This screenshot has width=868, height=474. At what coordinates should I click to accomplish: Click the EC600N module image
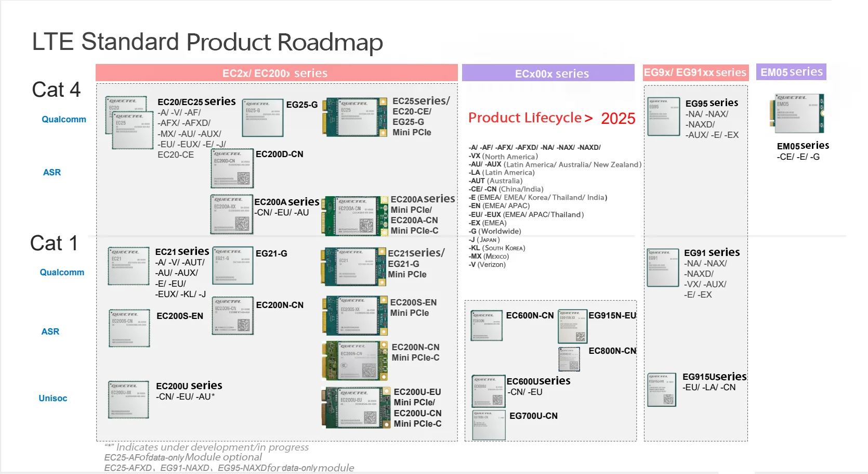point(486,325)
